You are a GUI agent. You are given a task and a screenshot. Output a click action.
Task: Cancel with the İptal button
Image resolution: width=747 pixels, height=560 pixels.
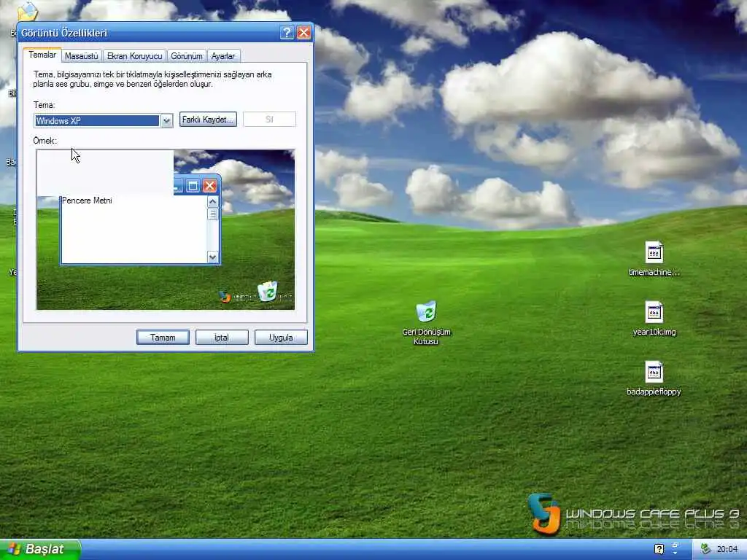222,337
